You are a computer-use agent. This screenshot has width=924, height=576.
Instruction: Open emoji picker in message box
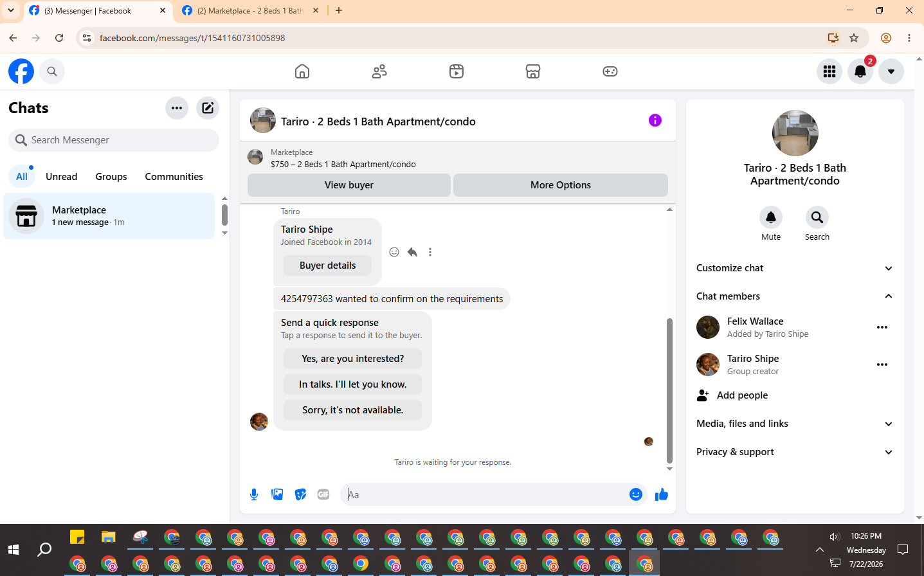click(636, 494)
